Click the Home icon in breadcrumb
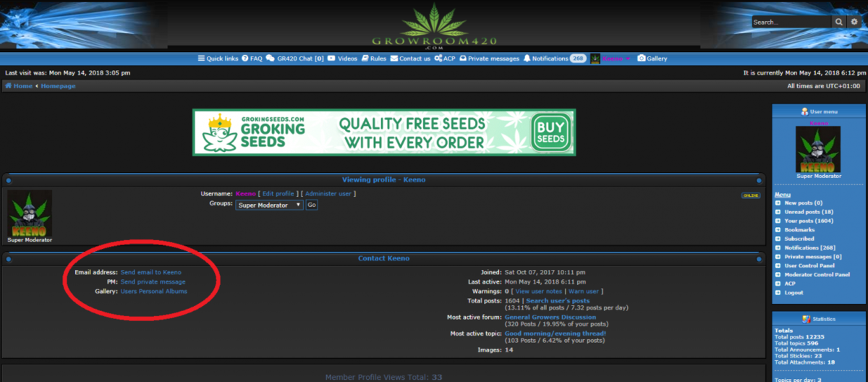Image resolution: width=868 pixels, height=382 pixels. 9,86
